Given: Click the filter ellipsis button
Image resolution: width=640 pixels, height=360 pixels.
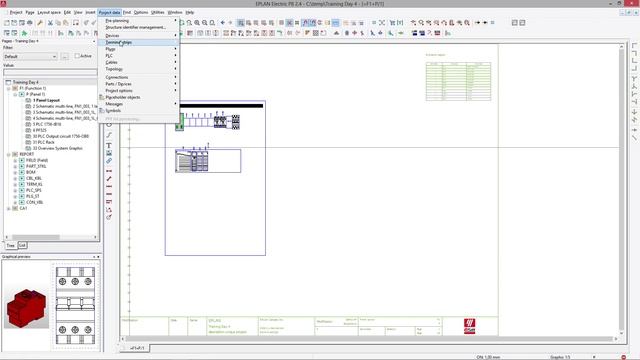Looking at the screenshot, I should [64, 56].
